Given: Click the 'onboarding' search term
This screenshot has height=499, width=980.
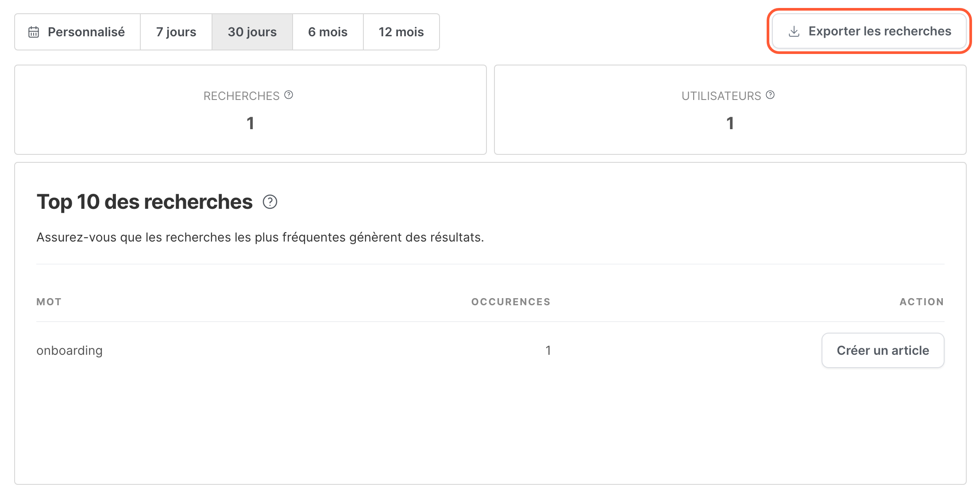Looking at the screenshot, I should click(x=69, y=350).
